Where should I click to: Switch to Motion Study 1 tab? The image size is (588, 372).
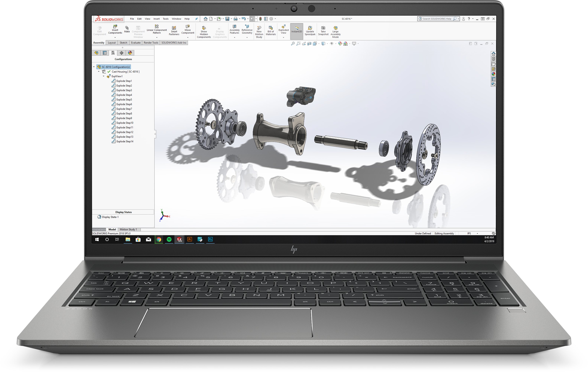point(128,230)
